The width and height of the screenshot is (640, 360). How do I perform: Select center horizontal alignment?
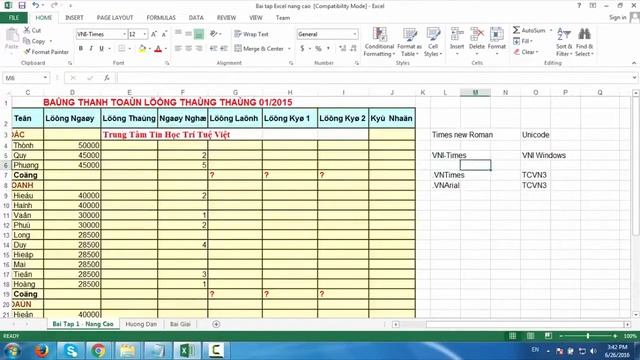pyautogui.click(x=189, y=49)
